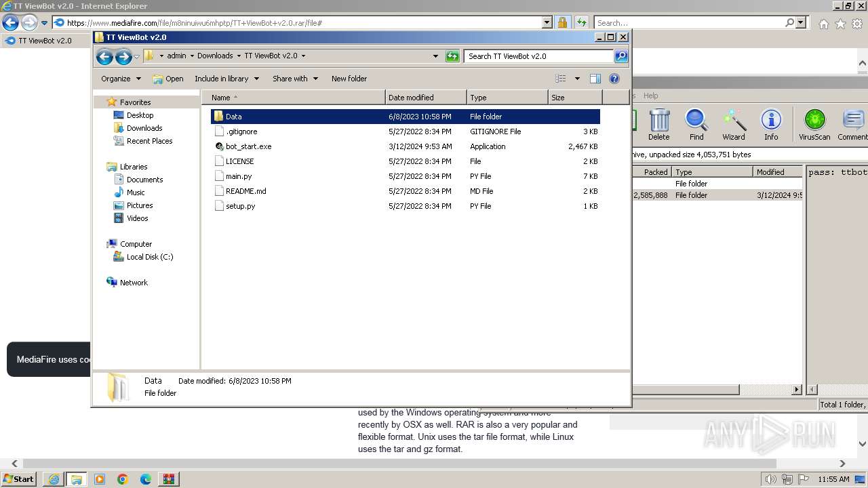Click WinRAR taskbar icon
The height and width of the screenshot is (488, 868).
[x=169, y=479]
